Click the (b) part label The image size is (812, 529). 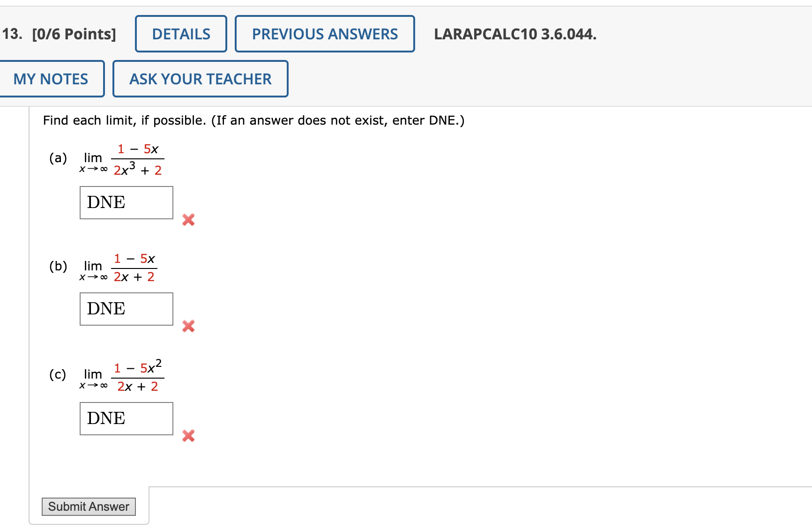click(x=57, y=266)
